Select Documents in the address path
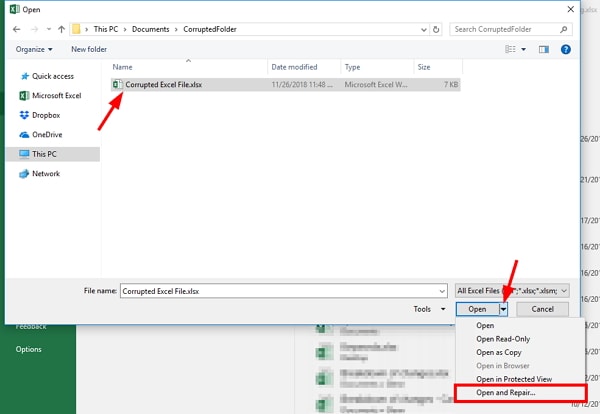Screen dimensions: 600x414 point(150,29)
